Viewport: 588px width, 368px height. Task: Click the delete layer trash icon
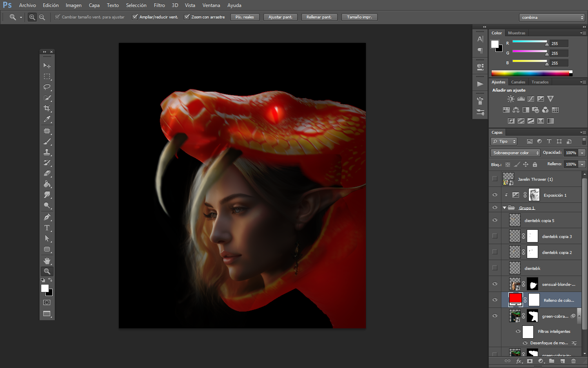(x=573, y=361)
